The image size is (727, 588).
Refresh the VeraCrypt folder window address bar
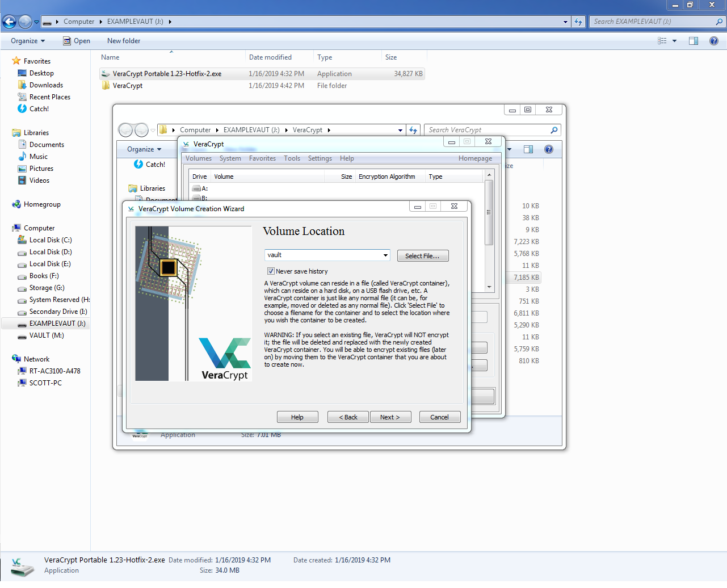point(413,130)
